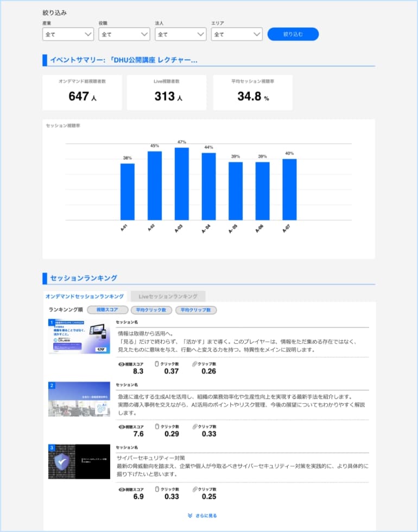Viewport: 418px width, 532px height.
Task: Open the 産業 filter dropdown
Action: tap(68, 34)
